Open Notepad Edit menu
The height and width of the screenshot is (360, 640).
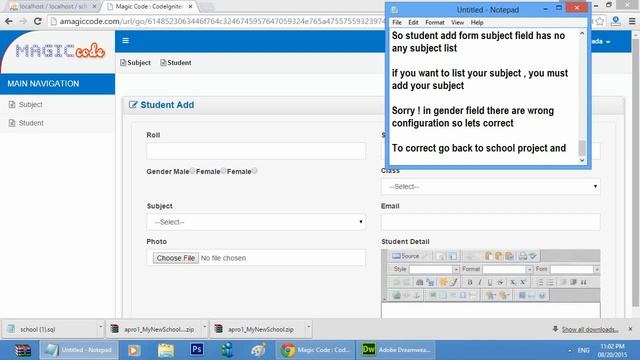point(413,22)
